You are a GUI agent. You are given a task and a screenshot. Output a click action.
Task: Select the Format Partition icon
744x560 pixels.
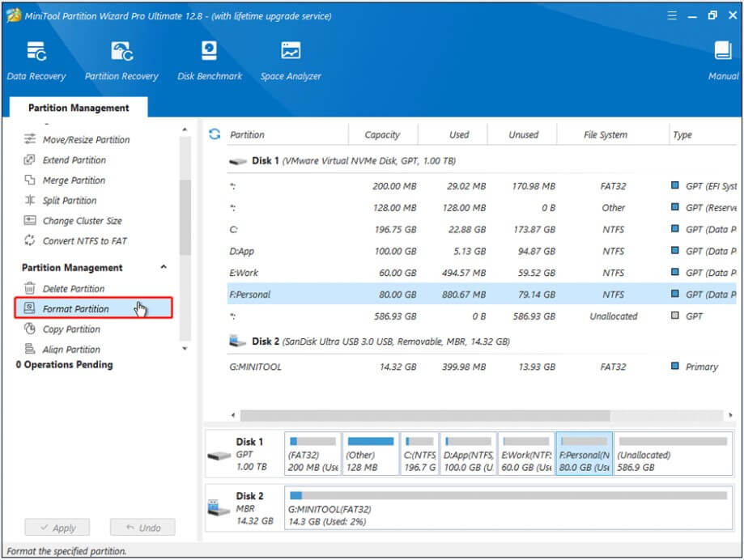point(29,308)
